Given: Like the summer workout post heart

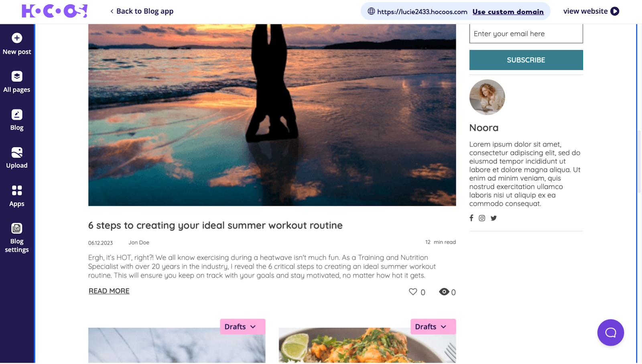Looking at the screenshot, I should [x=413, y=292].
